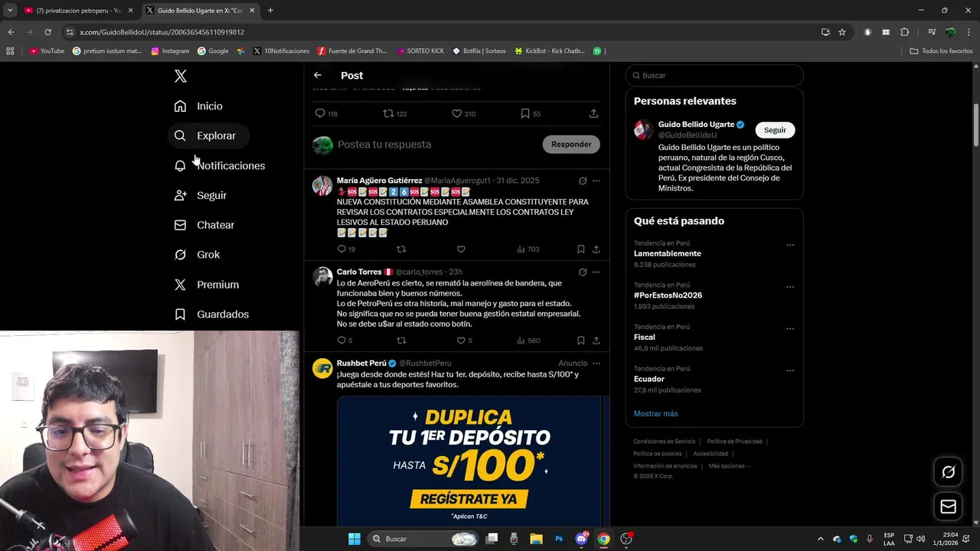Open Todos los favoritos folder
The height and width of the screenshot is (551, 980).
tap(941, 51)
